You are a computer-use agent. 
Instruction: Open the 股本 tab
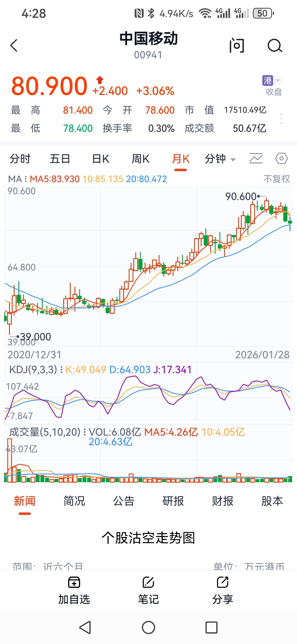click(x=272, y=501)
